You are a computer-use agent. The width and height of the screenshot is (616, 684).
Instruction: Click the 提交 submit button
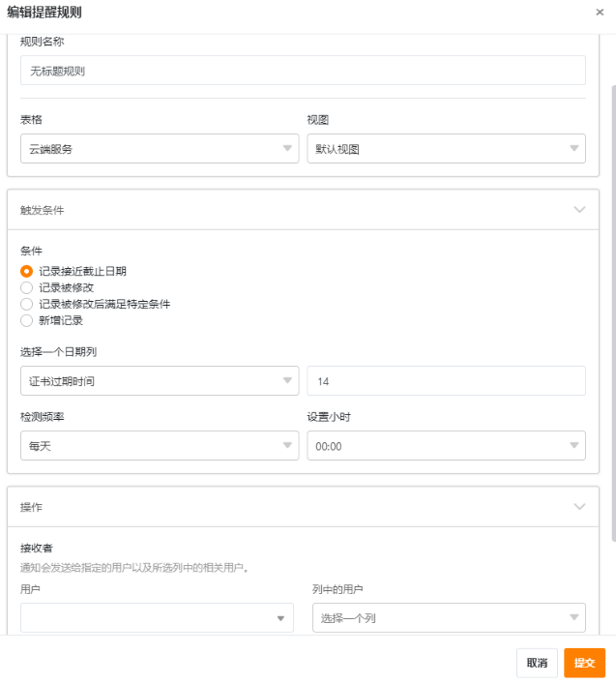[x=585, y=663]
